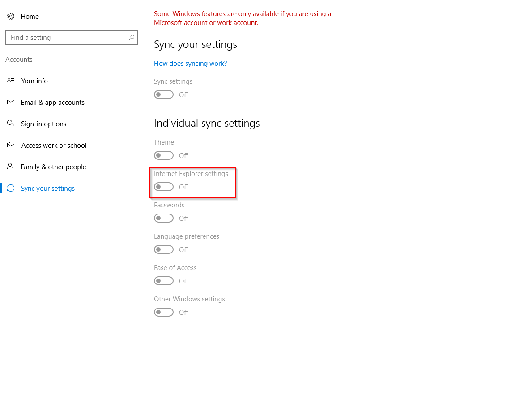
Task: Click the Access work briefcase icon
Action: click(x=11, y=145)
